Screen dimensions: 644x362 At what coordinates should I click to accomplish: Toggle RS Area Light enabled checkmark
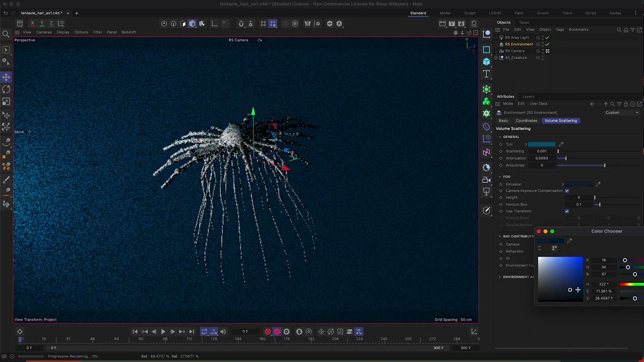click(547, 38)
